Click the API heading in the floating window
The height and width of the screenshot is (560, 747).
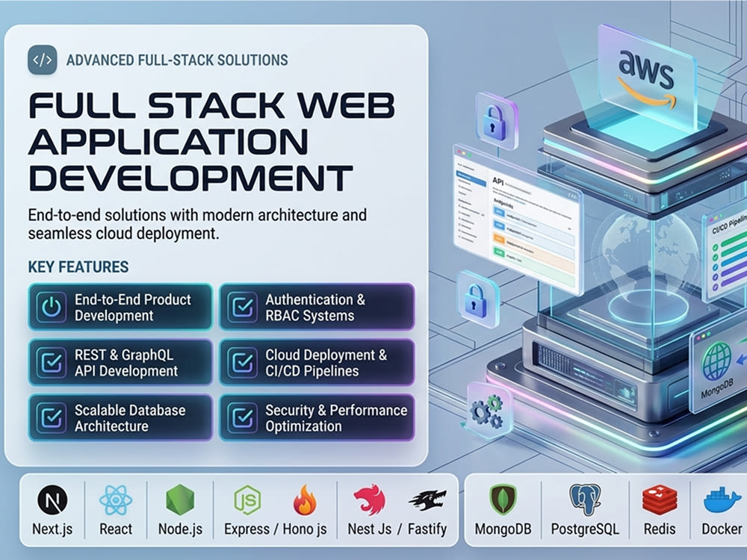(498, 181)
